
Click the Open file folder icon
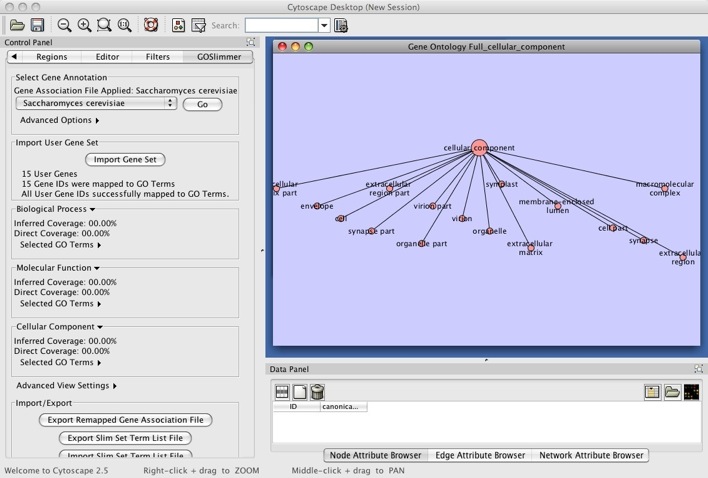pyautogui.click(x=17, y=24)
